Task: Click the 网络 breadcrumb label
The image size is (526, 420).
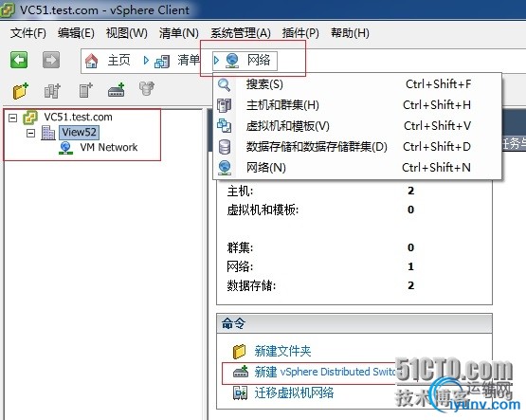Action: 259,61
